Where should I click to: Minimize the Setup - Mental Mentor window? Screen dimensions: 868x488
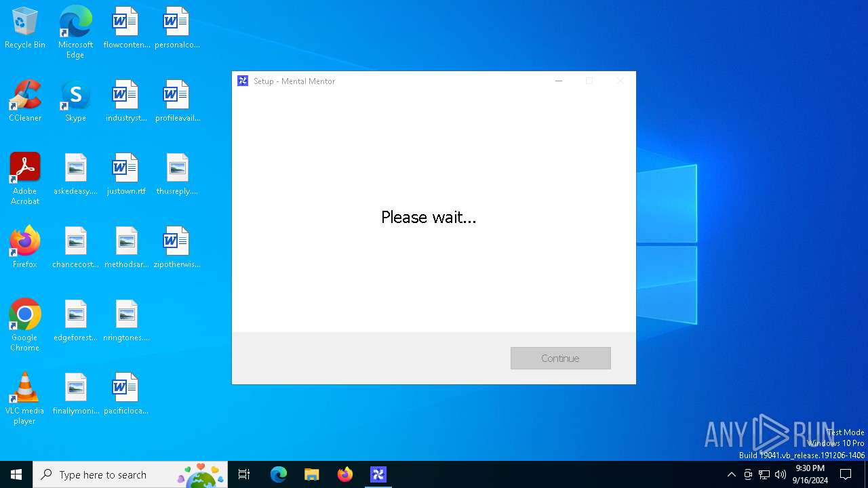[x=559, y=81]
